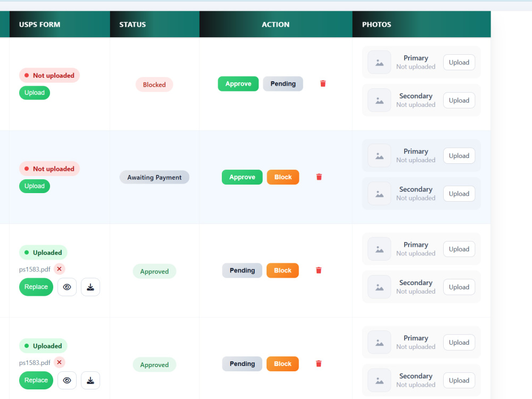Block the upper Approved row

tap(282, 270)
